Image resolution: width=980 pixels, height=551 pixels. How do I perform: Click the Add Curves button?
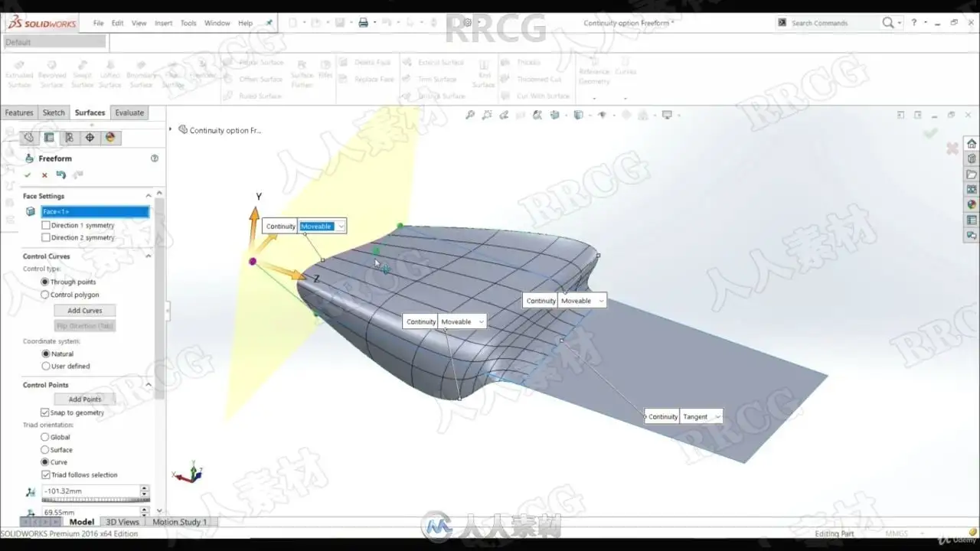point(85,310)
